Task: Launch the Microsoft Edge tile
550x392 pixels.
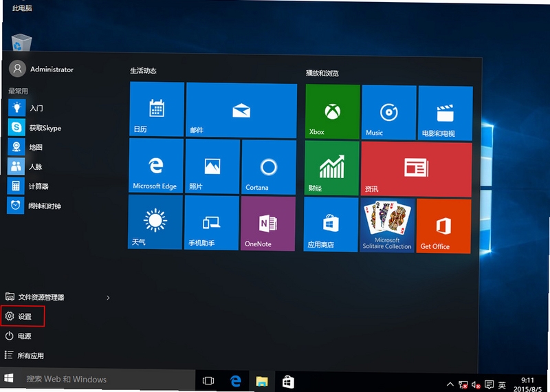Action: point(157,165)
